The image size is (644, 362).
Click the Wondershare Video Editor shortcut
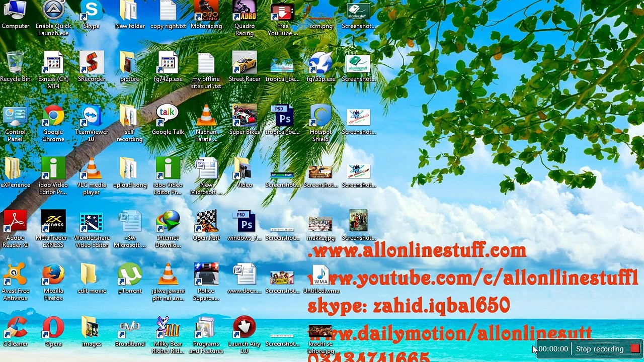pos(92,230)
